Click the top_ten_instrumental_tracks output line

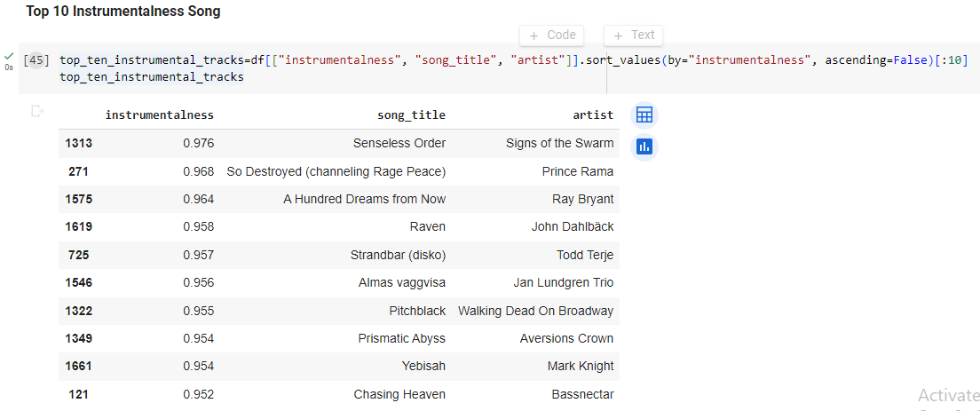[x=151, y=77]
